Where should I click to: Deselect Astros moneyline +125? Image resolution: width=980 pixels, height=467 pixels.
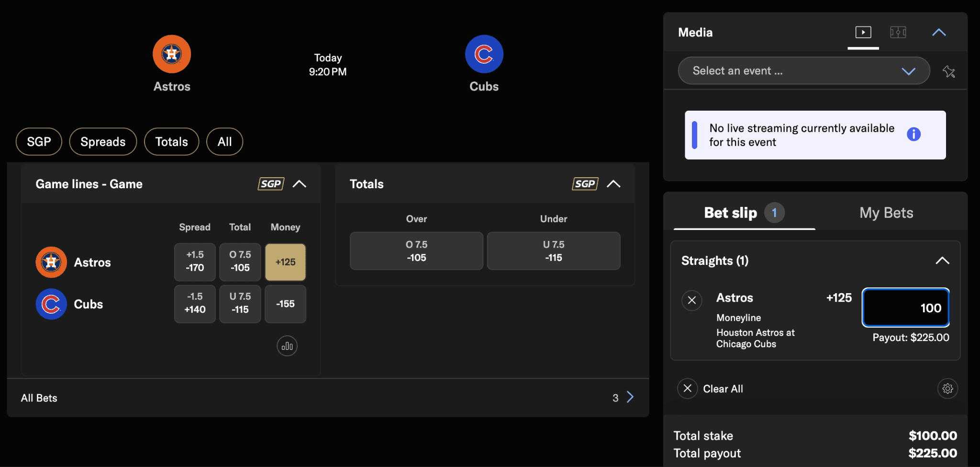click(x=285, y=262)
